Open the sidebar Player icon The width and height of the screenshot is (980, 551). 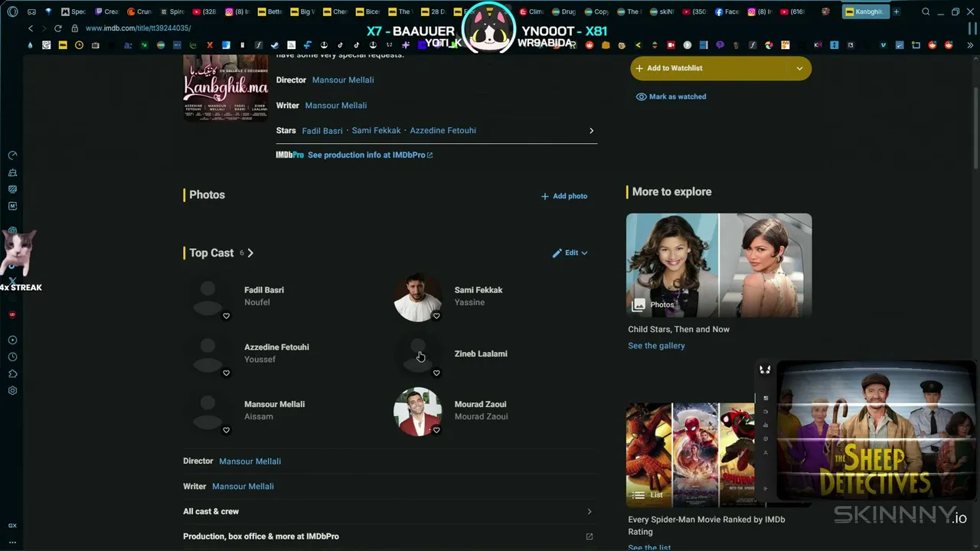coord(12,340)
